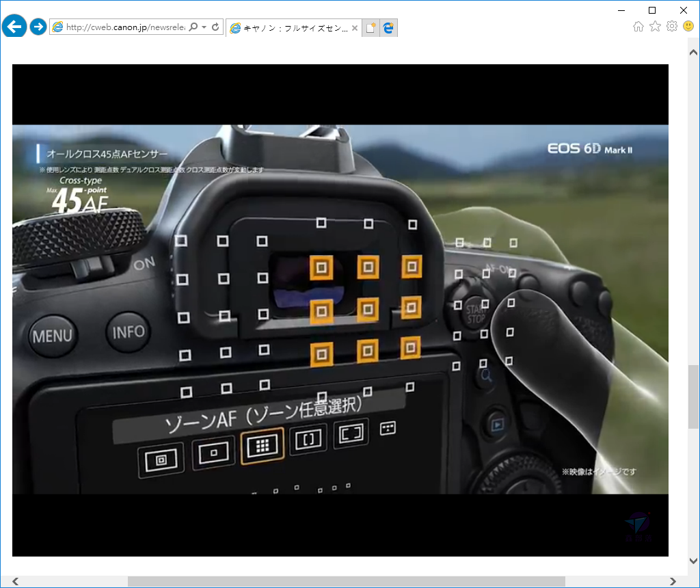Open Microsoft Edge from the tab bar

coord(389,27)
